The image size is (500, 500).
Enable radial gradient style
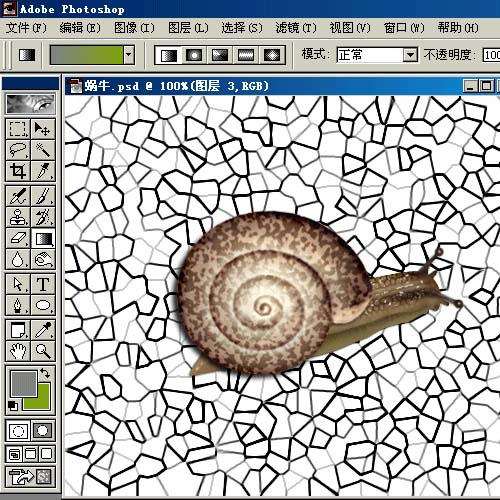pyautogui.click(x=194, y=55)
